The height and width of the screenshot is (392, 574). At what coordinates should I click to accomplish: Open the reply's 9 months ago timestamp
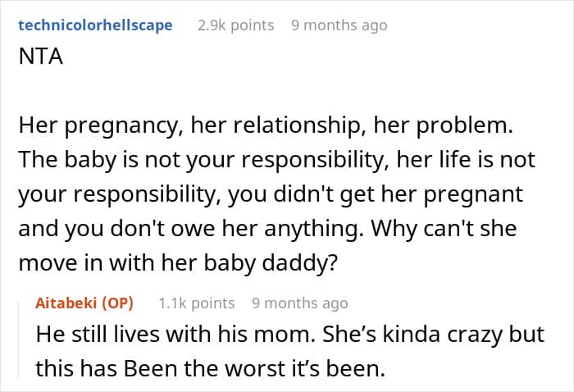(300, 303)
